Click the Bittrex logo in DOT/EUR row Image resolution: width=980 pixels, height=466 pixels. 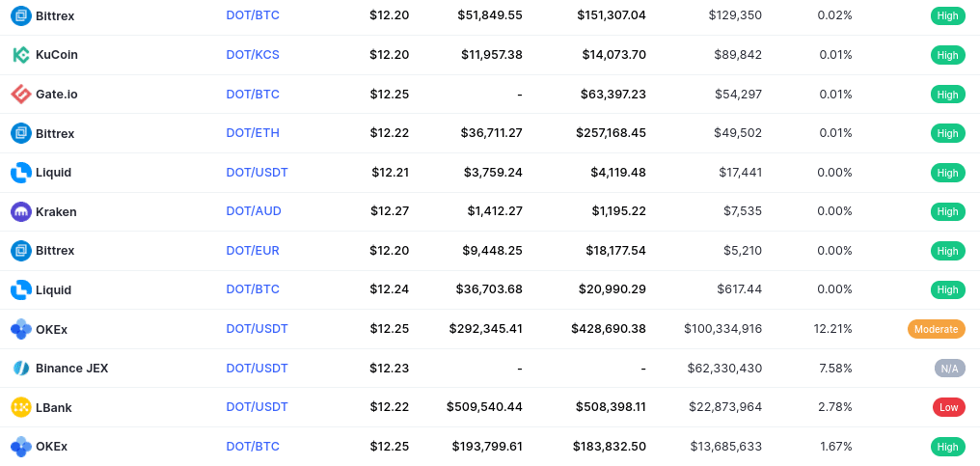(x=21, y=251)
